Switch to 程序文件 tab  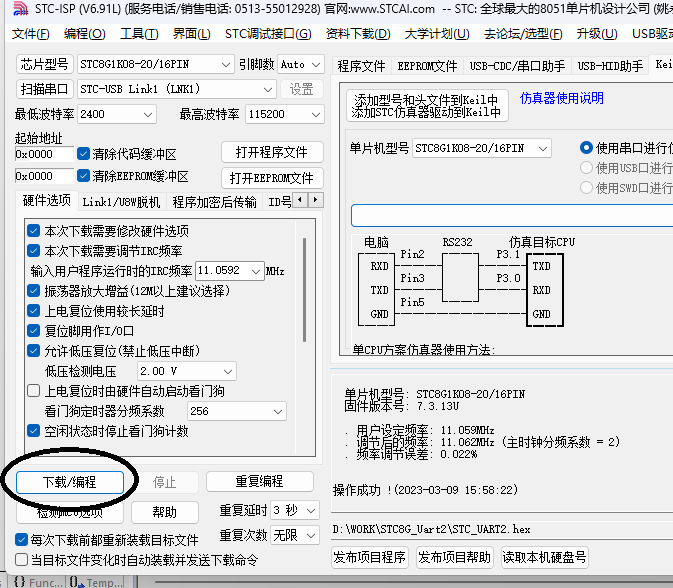tap(361, 66)
